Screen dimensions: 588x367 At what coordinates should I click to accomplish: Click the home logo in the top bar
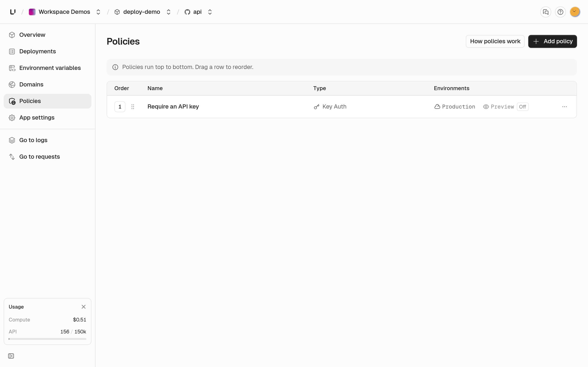[13, 12]
